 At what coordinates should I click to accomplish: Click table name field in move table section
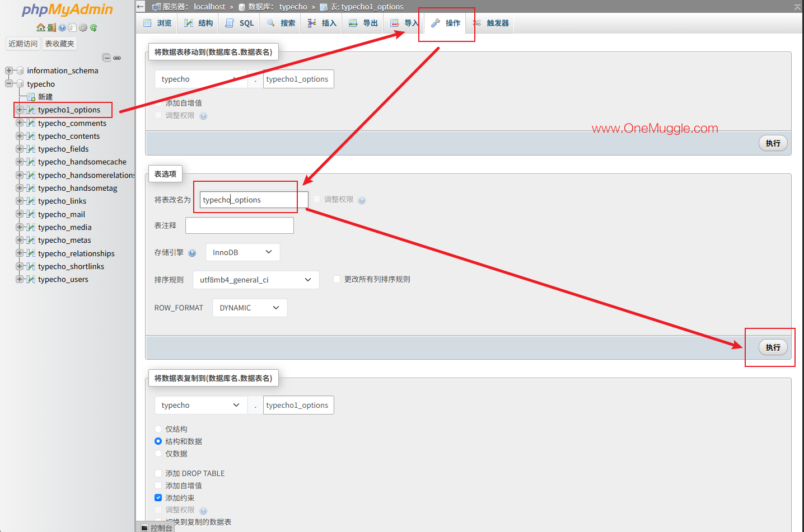point(298,79)
